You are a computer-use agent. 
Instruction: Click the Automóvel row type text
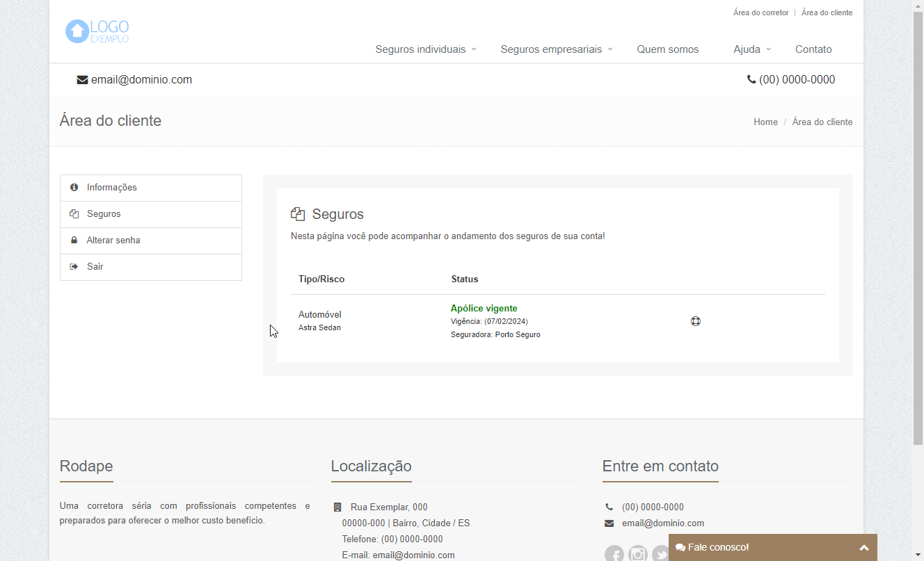(x=320, y=315)
